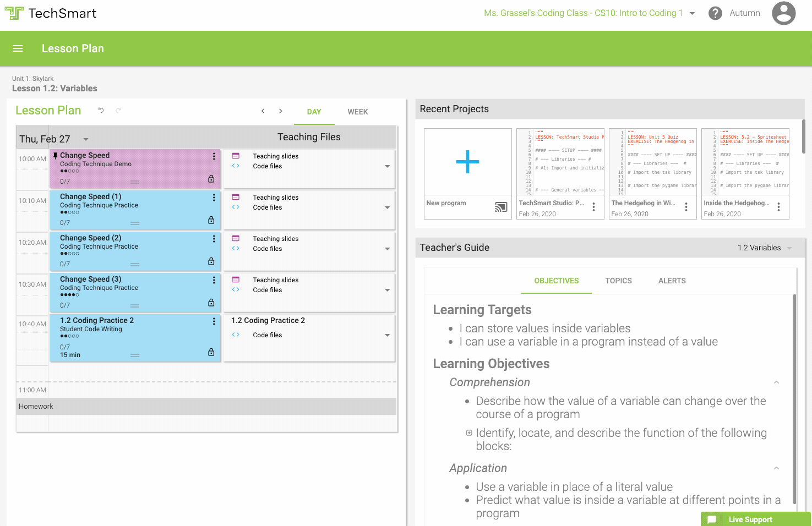Select the 1.2 Coding Practice 2 lesson block

point(135,338)
